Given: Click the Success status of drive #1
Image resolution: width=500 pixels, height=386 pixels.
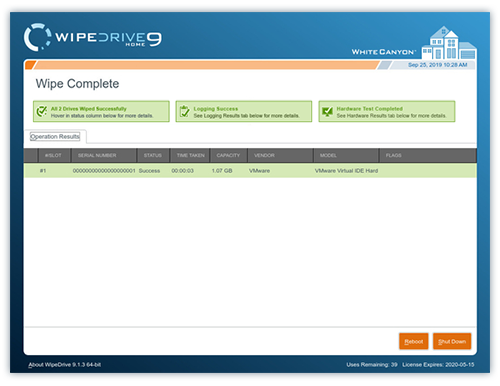Looking at the screenshot, I should [149, 171].
